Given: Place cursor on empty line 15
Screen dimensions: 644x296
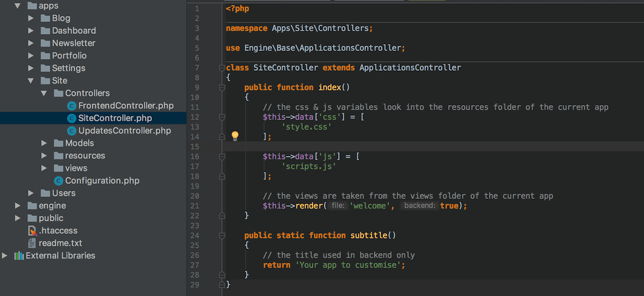Looking at the screenshot, I should 435,146.
